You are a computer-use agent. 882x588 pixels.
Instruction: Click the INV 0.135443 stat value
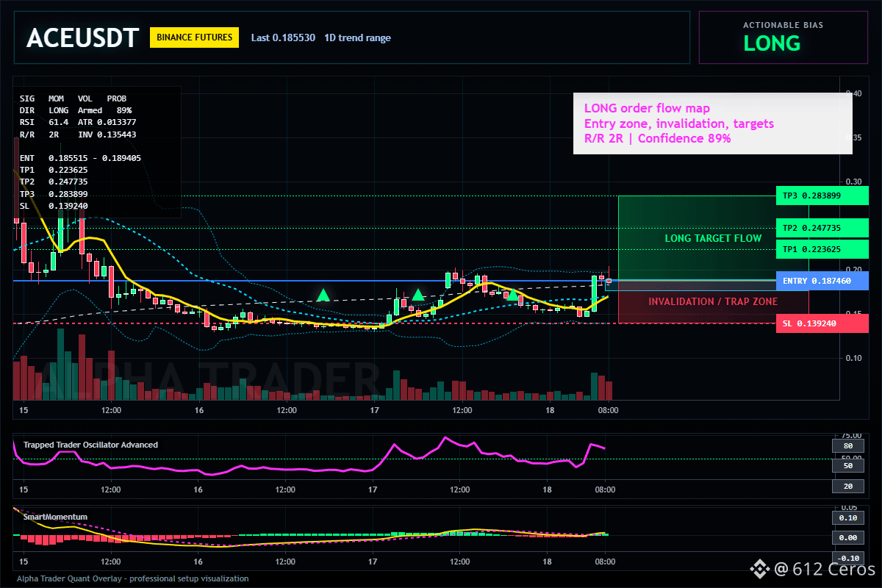pos(107,134)
